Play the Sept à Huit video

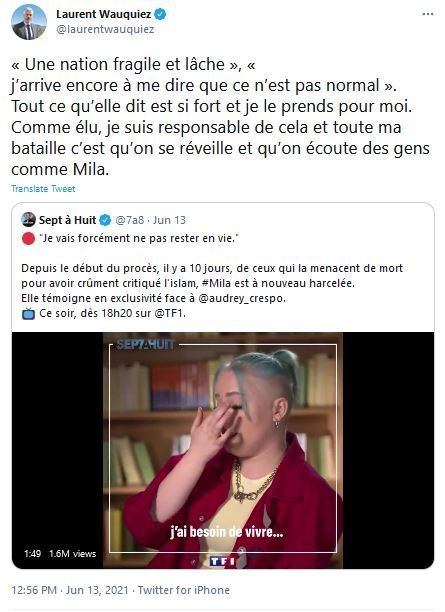click(223, 450)
